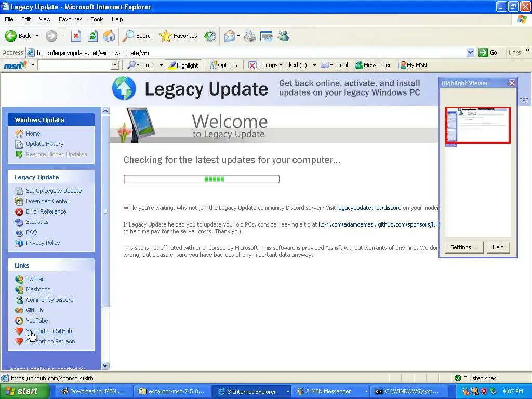532x399 pixels.
Task: Expand the Mail button dropdown arrow
Action: [238, 36]
